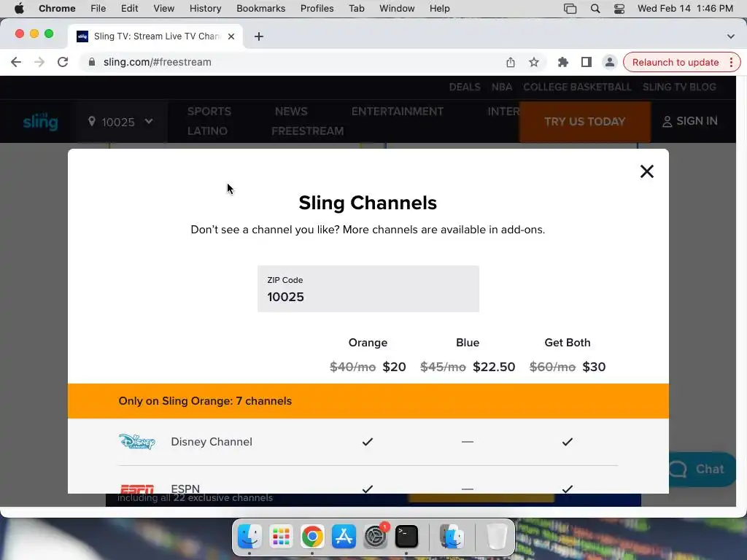This screenshot has width=747, height=560.
Task: Open the History menu
Action: tap(205, 9)
